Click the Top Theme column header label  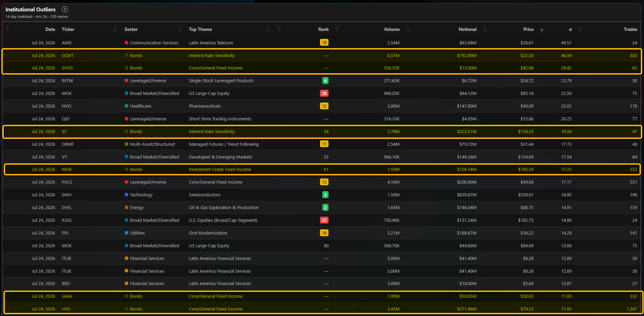point(200,29)
